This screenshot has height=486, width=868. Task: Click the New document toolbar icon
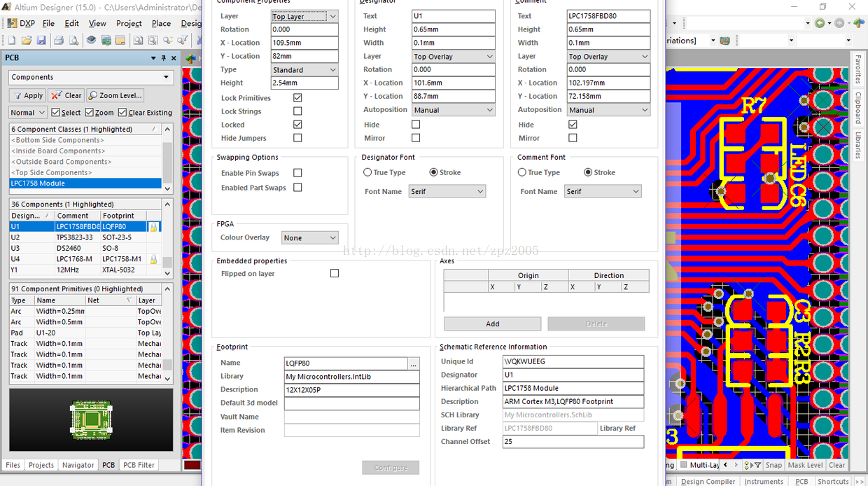point(12,41)
